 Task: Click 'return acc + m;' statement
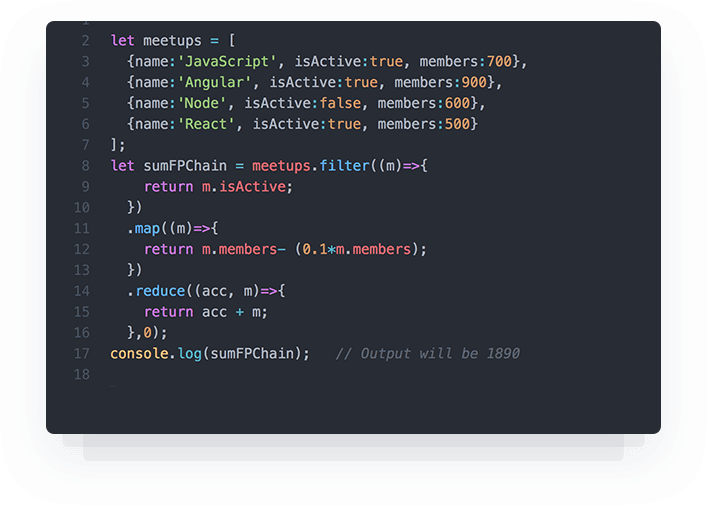[206, 312]
